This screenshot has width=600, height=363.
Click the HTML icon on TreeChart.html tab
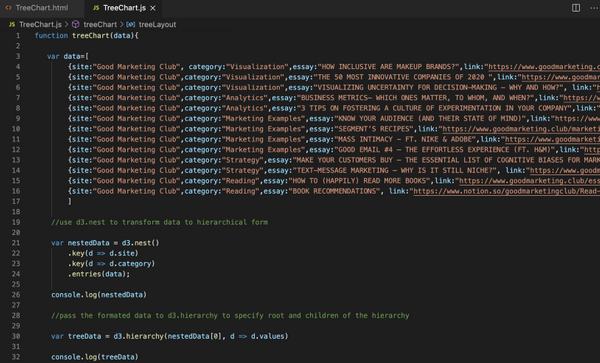(x=8, y=8)
